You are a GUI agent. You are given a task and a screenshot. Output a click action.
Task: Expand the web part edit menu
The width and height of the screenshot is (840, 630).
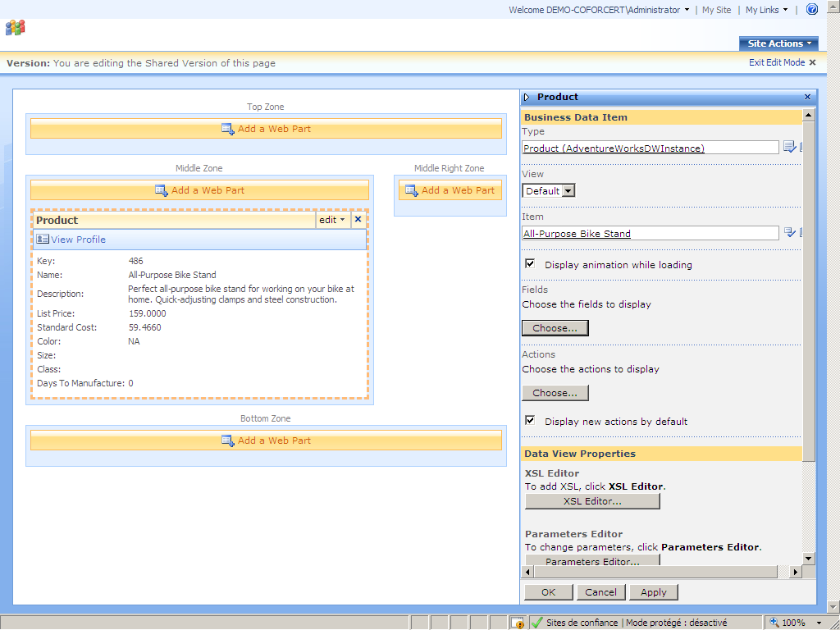click(x=332, y=220)
